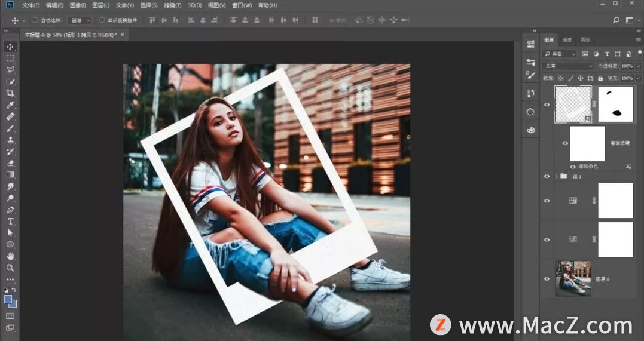
Task: Select the top layer's mask thumbnail
Action: [616, 105]
